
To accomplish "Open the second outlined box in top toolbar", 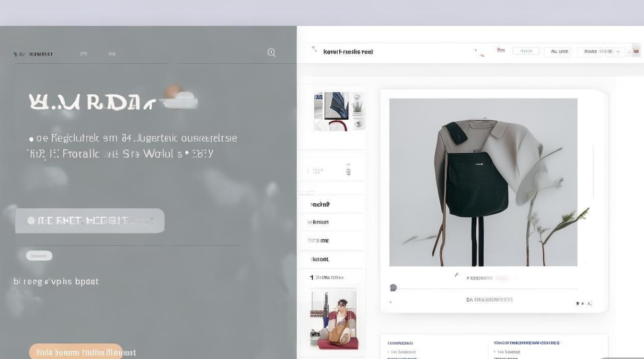I will [x=558, y=52].
